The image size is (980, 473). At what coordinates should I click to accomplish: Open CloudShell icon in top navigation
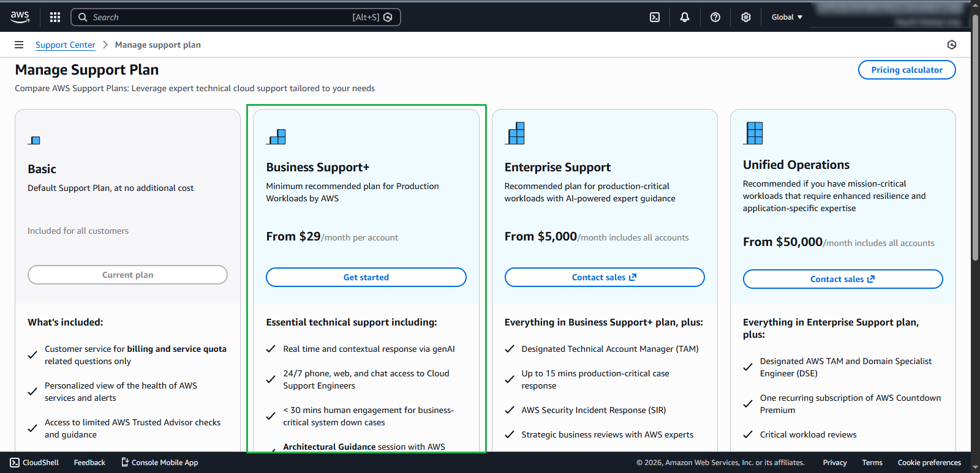[655, 17]
